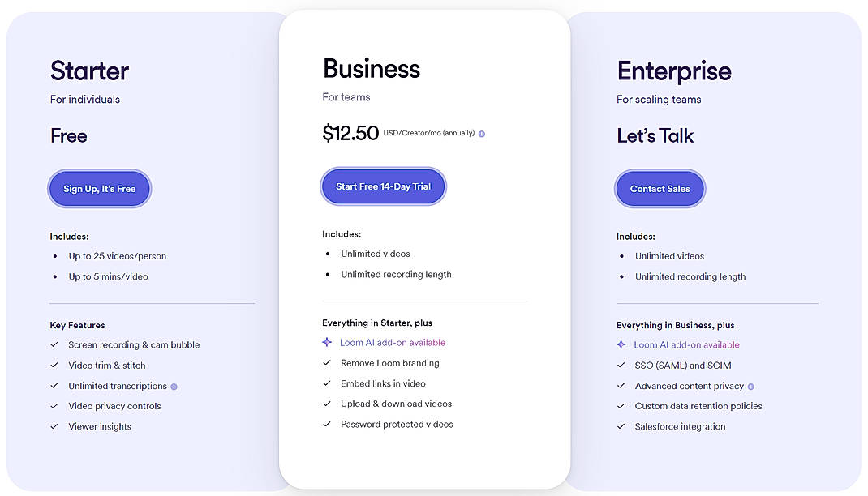The width and height of the screenshot is (868, 496).
Task: Click the Password protected videos feature entry
Action: tap(397, 424)
